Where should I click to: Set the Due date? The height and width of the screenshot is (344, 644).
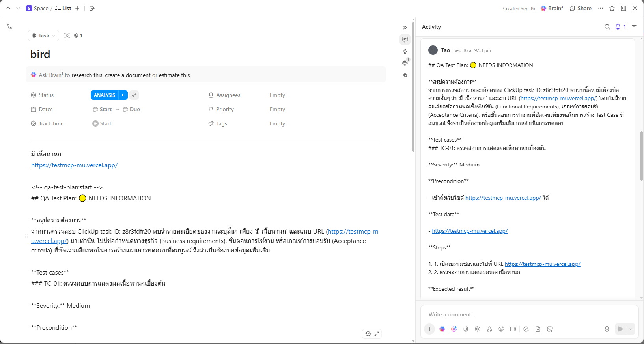click(131, 109)
